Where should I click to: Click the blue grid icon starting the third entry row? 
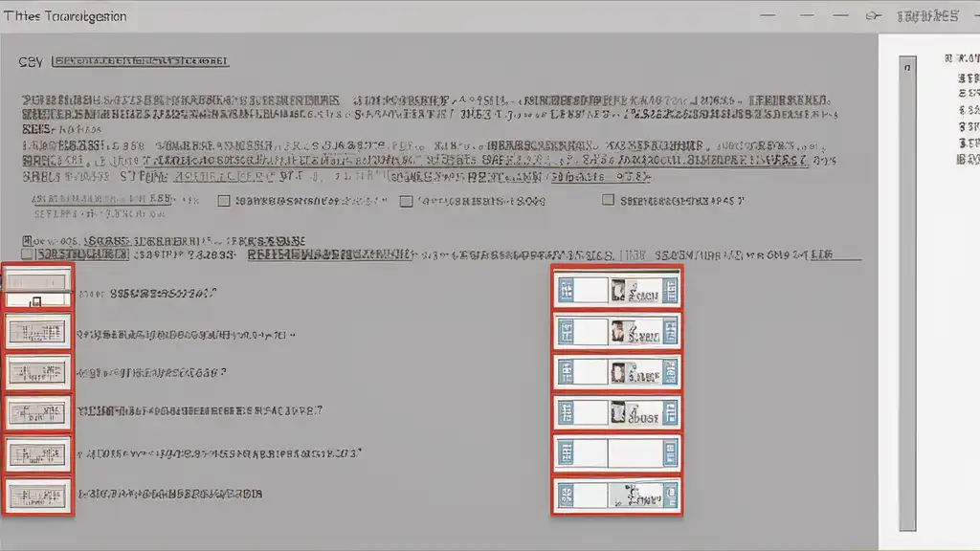(x=567, y=373)
